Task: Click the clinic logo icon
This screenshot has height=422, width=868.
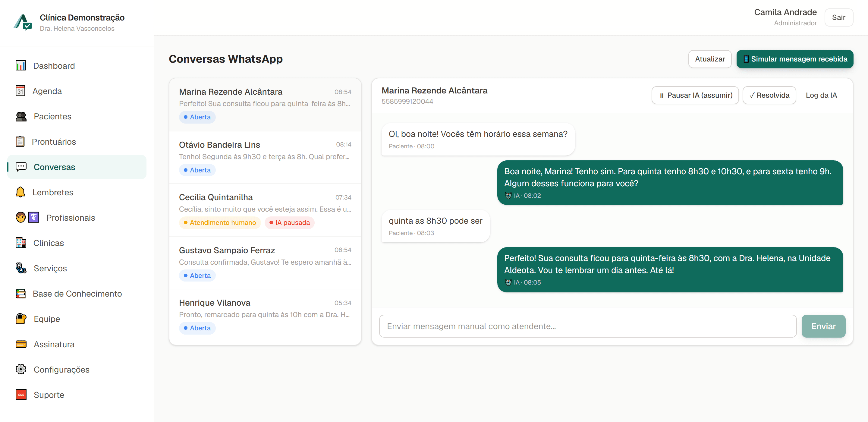Action: tap(23, 22)
